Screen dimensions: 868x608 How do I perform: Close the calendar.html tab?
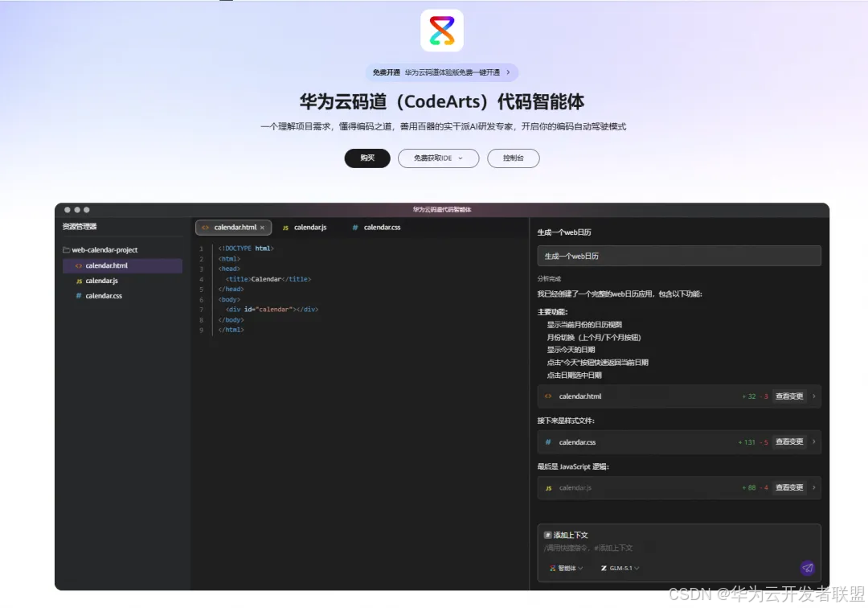click(262, 228)
